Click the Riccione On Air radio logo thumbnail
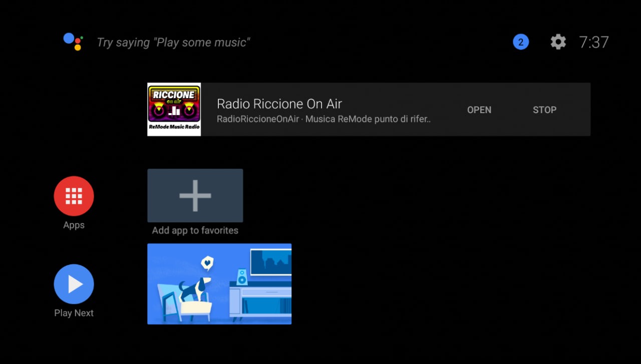The width and height of the screenshot is (641, 364). click(x=174, y=109)
